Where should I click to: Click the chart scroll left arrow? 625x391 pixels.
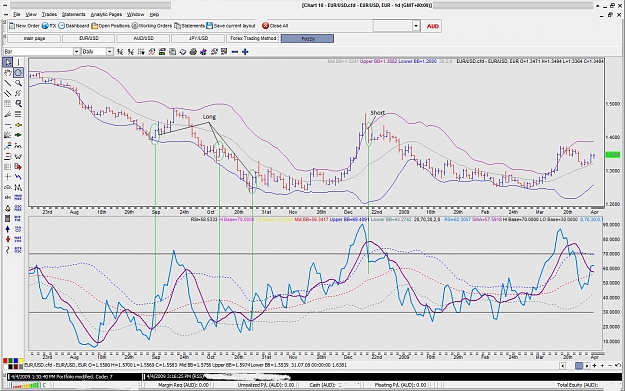562,366
